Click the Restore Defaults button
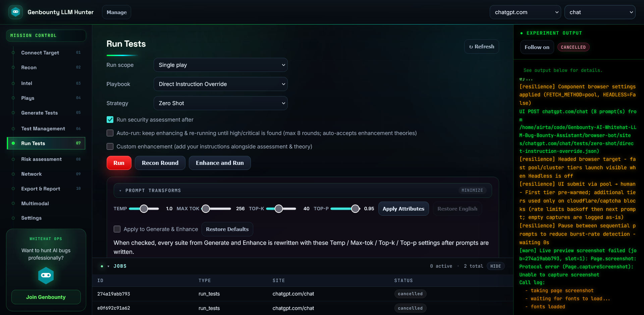The width and height of the screenshot is (644, 315). [x=227, y=229]
